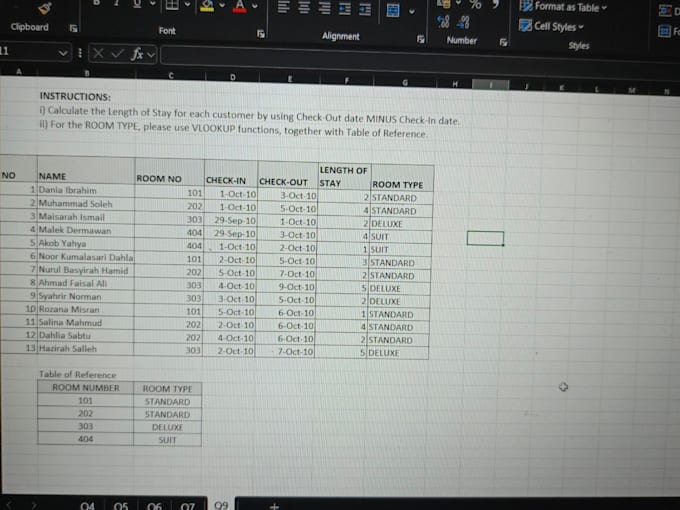The image size is (680, 510).
Task: Select the SUIT cell in the reference table
Action: click(167, 440)
